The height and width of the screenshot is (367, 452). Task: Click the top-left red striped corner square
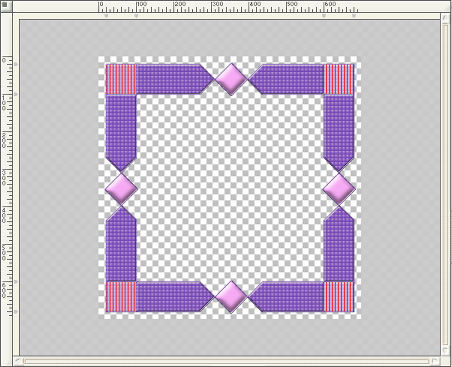pos(121,79)
